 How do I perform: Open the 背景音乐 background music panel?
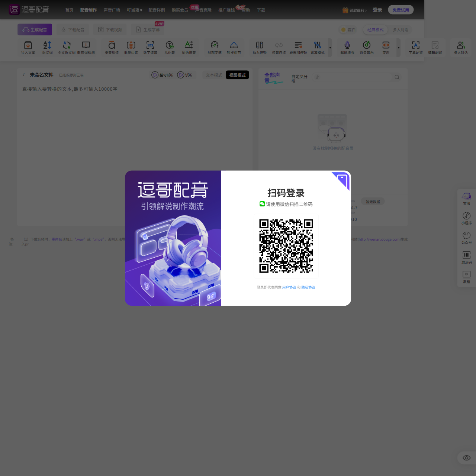pos(367,48)
